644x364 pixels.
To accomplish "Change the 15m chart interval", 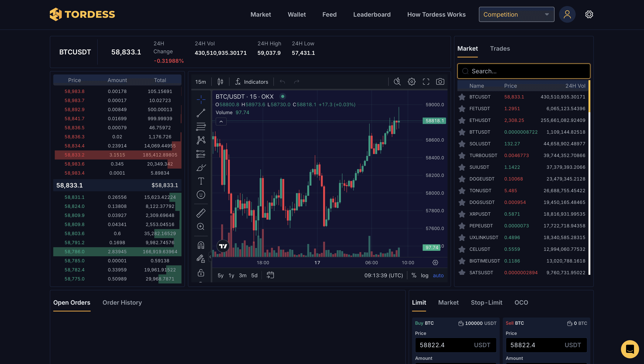I will (x=201, y=82).
